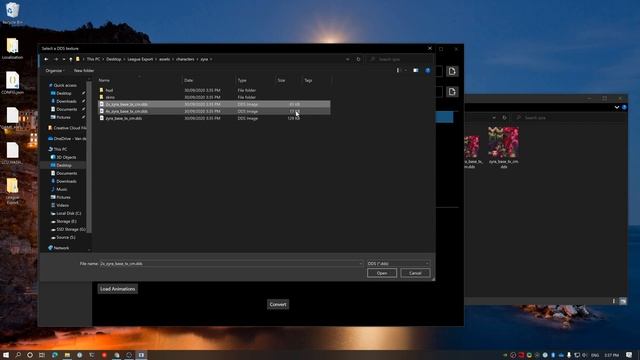
Task: Select Local Disk (C:) drive
Action: (68, 213)
